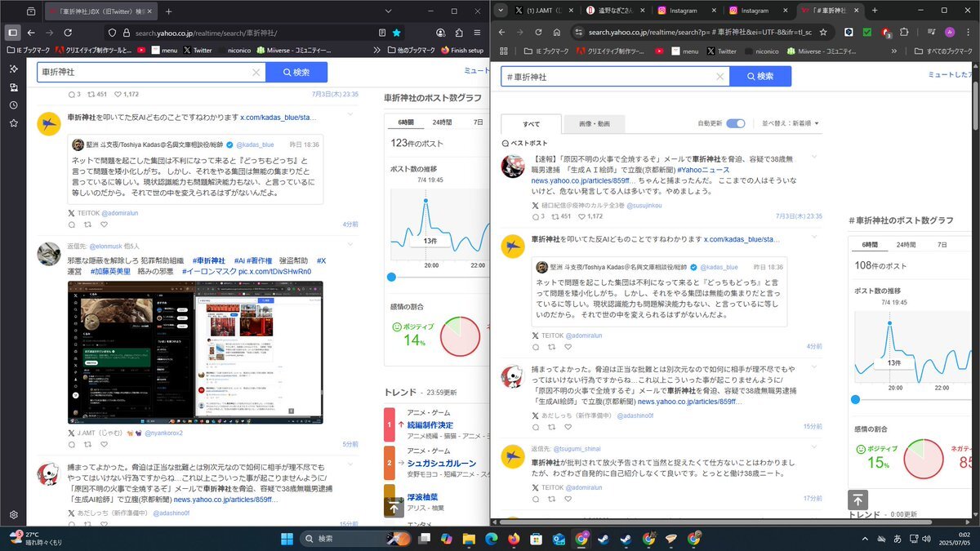Open the Windows Start button
This screenshot has height=551, width=980.
click(x=287, y=539)
